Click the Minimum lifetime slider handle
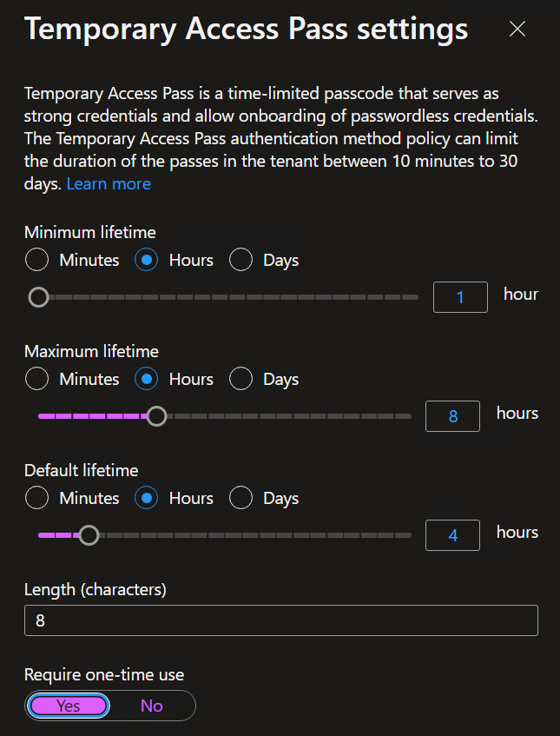 tap(38, 297)
